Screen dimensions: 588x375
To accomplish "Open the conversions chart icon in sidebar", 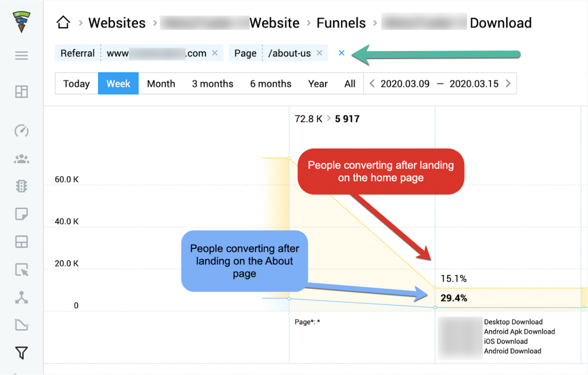I will [x=21, y=324].
